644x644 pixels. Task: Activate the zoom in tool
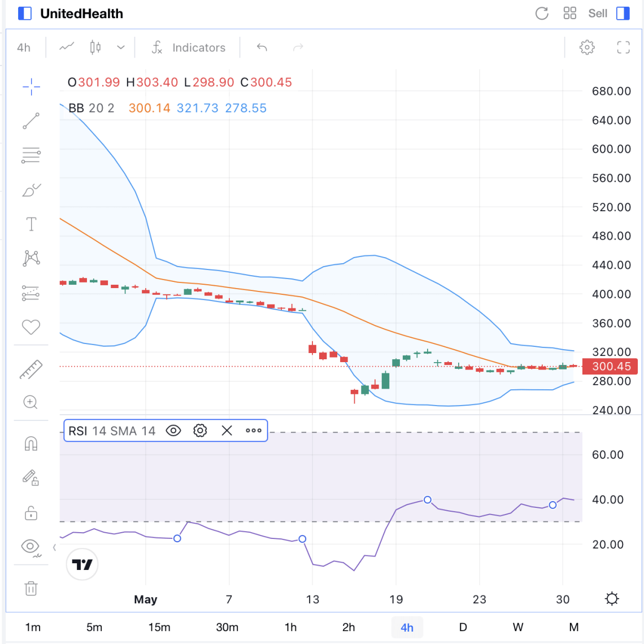(31, 402)
